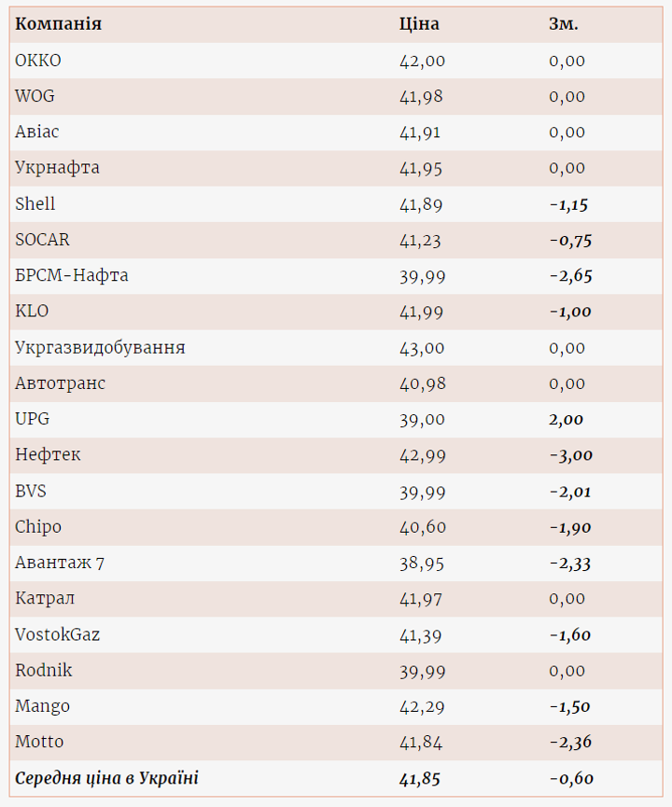Select the Авіас price 41,91
The width and height of the screenshot is (672, 807).
419,132
